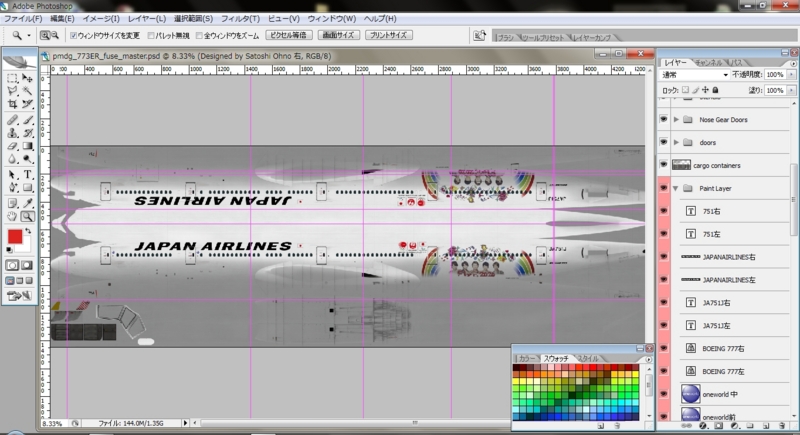Open the status bar info arrow menu
800x435 pixels.
[x=185, y=423]
